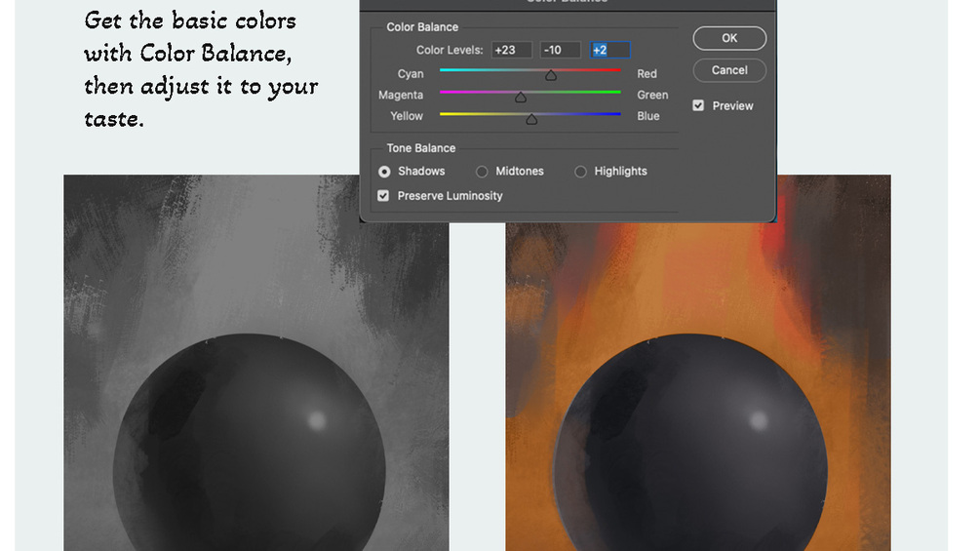Click the Tone Balance heading
Screen dimensions: 980x551
click(x=420, y=148)
